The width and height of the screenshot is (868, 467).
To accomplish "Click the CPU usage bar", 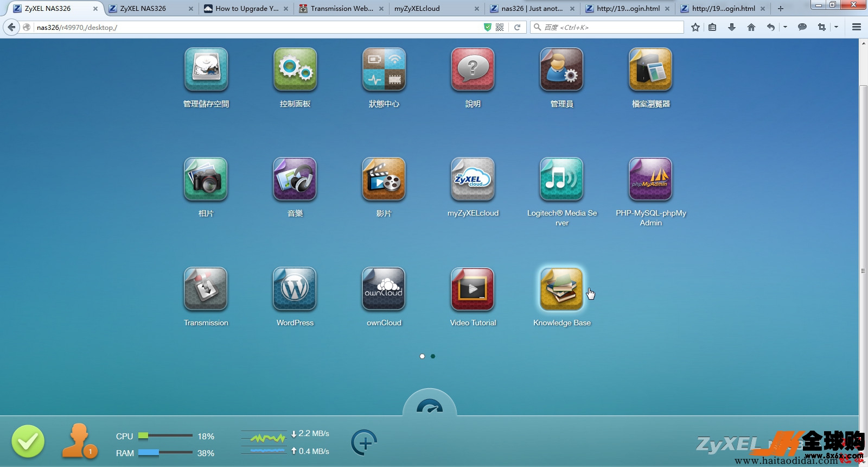I will pos(165,436).
